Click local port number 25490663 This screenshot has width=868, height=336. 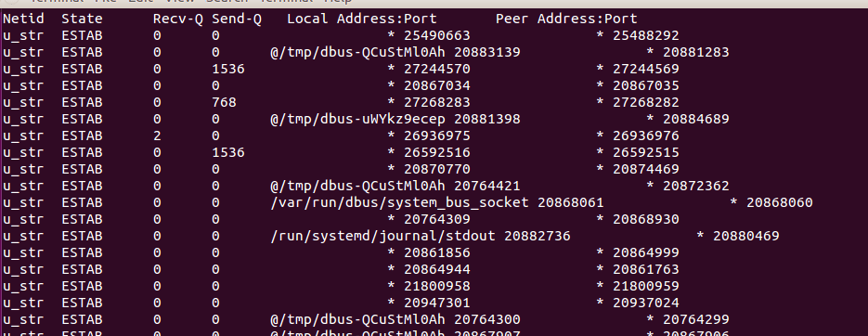tap(436, 36)
